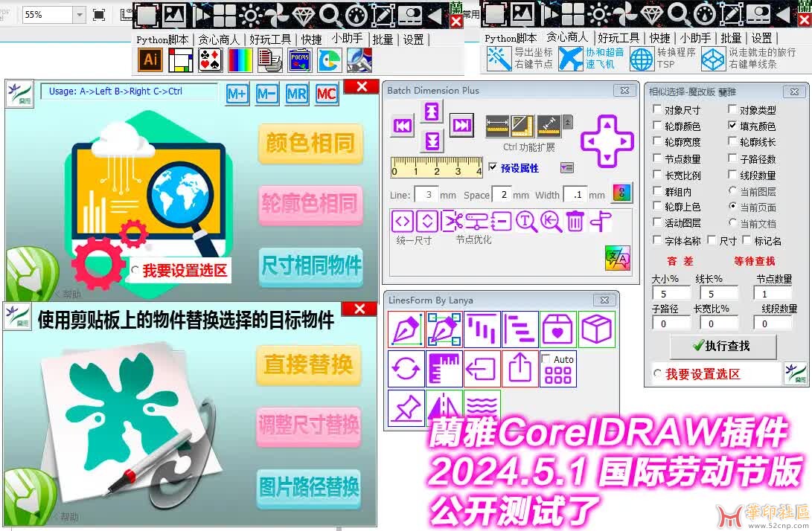Click Batch Dimension skip-to-right double arrow

coord(461,125)
